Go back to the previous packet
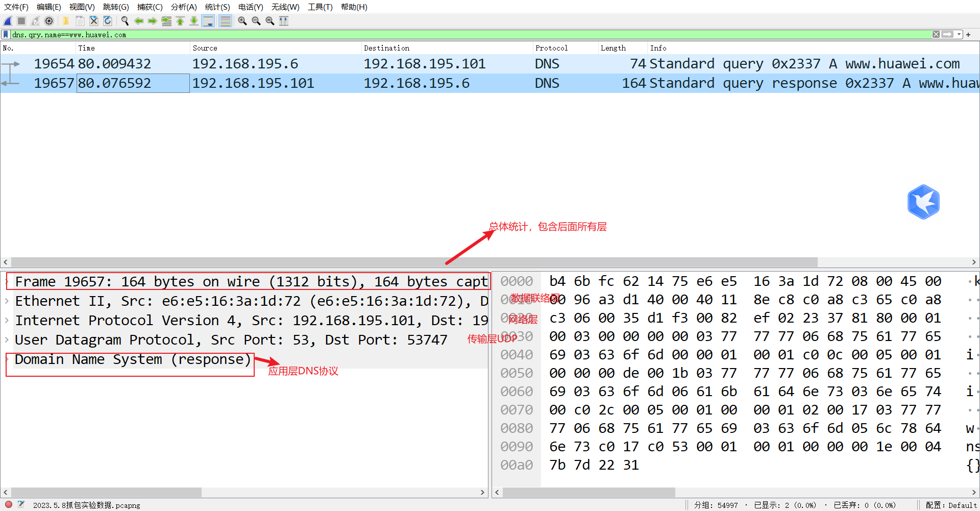The height and width of the screenshot is (511, 980). [138, 21]
